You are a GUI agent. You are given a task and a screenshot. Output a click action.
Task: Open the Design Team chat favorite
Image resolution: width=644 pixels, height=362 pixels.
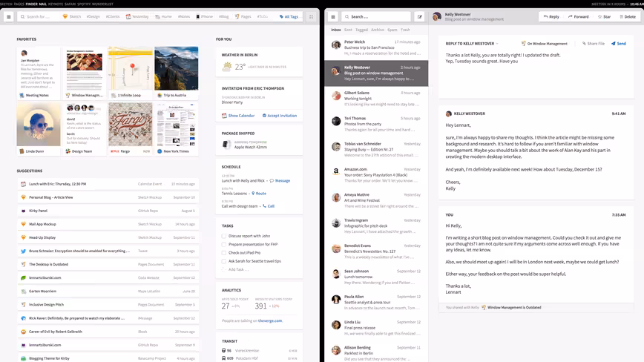pyautogui.click(x=84, y=129)
